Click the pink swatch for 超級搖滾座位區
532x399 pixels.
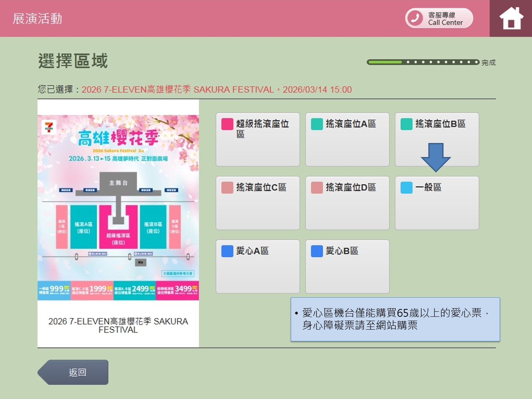click(227, 124)
